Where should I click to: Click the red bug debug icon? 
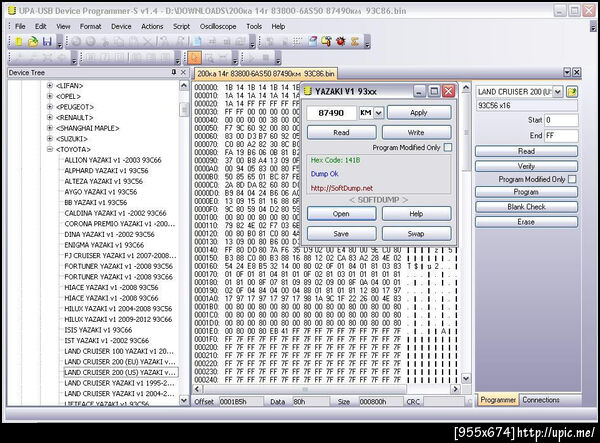click(x=341, y=41)
